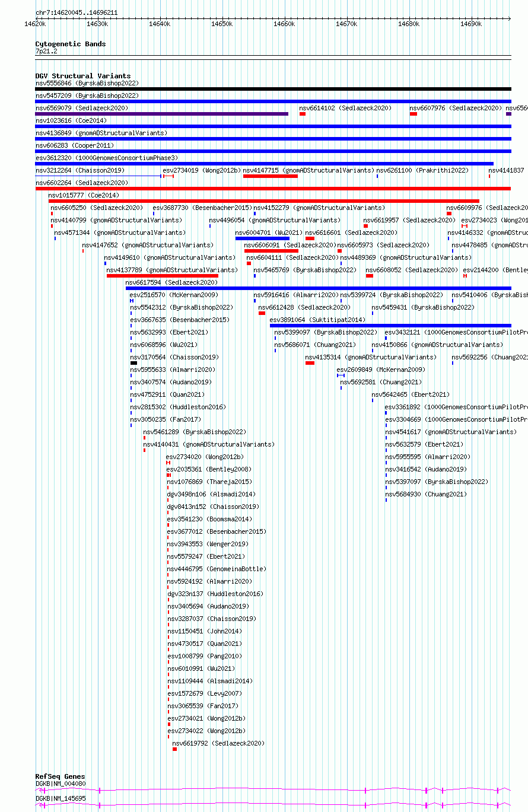Click variant label nsv5556846 (ByrskaBishop2022)
The width and height of the screenshot is (528, 812).
[x=87, y=83]
